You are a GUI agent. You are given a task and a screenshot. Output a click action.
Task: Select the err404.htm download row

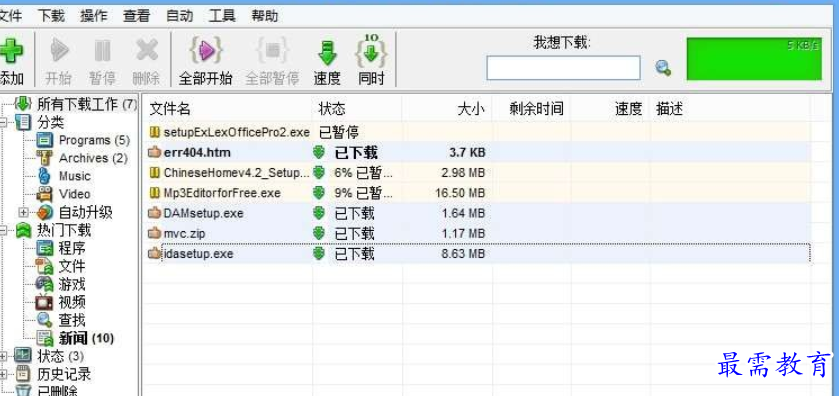(478, 153)
